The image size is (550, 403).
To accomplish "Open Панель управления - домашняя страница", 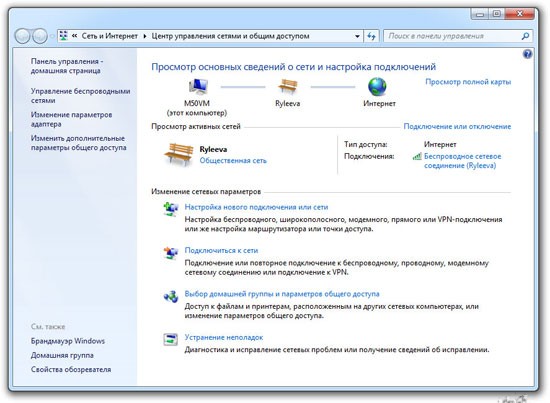I will [67, 66].
